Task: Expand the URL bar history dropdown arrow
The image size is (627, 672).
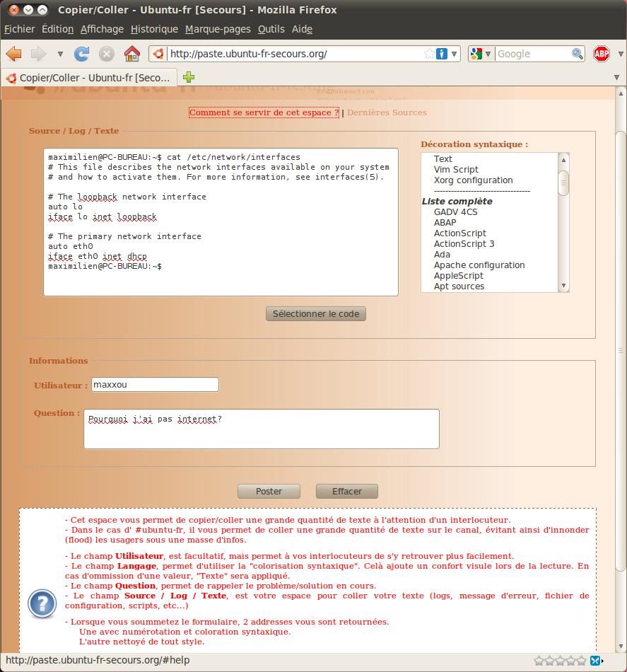Action: coord(455,54)
